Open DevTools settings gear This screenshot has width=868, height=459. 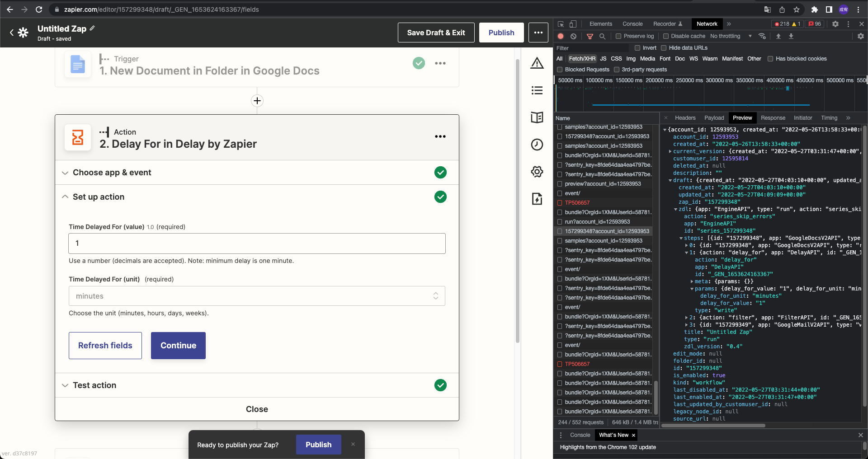tap(835, 24)
